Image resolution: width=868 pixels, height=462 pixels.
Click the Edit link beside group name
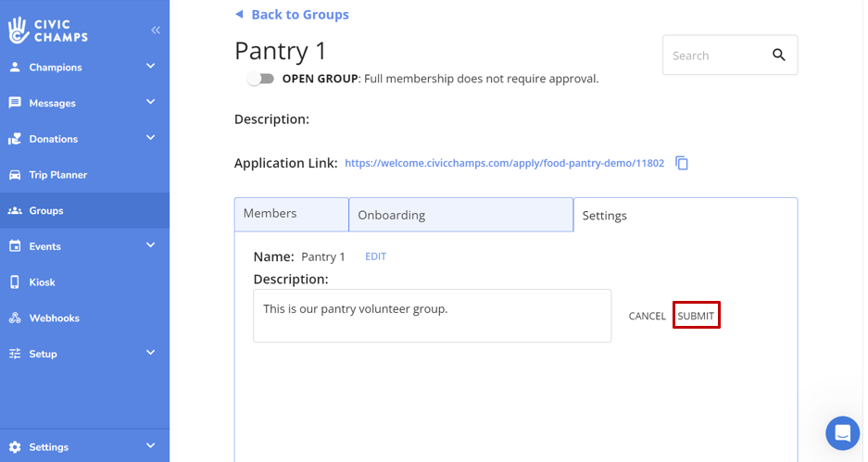pyautogui.click(x=375, y=256)
